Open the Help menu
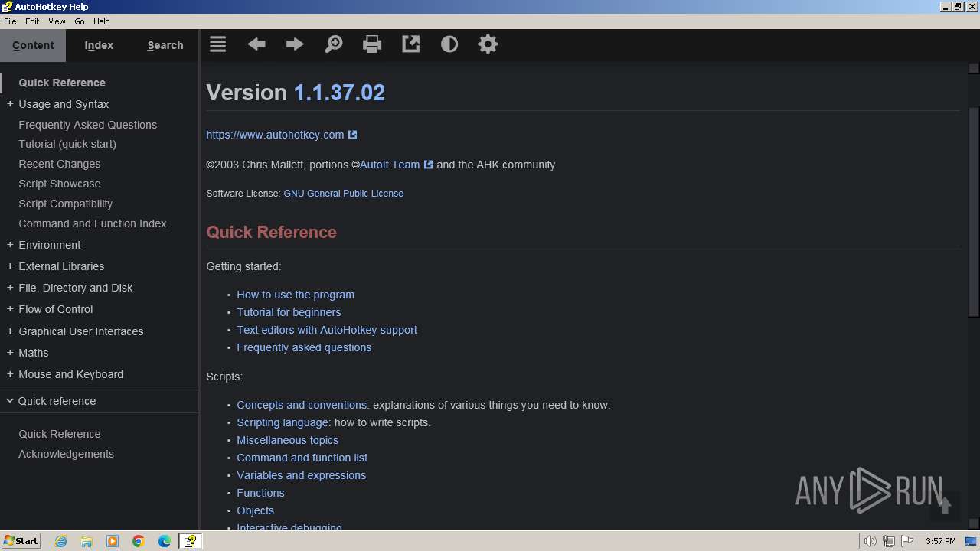Image resolution: width=980 pixels, height=551 pixels. pos(102,21)
